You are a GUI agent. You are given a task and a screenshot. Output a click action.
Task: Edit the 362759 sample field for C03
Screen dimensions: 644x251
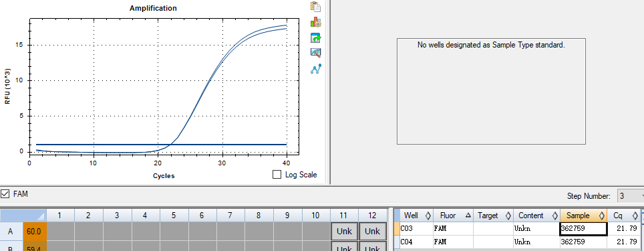click(x=583, y=229)
